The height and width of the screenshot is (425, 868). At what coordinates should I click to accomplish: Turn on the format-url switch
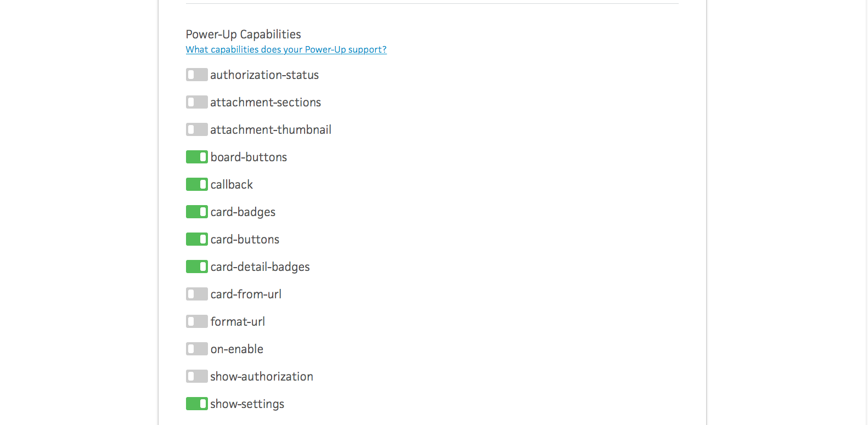196,321
